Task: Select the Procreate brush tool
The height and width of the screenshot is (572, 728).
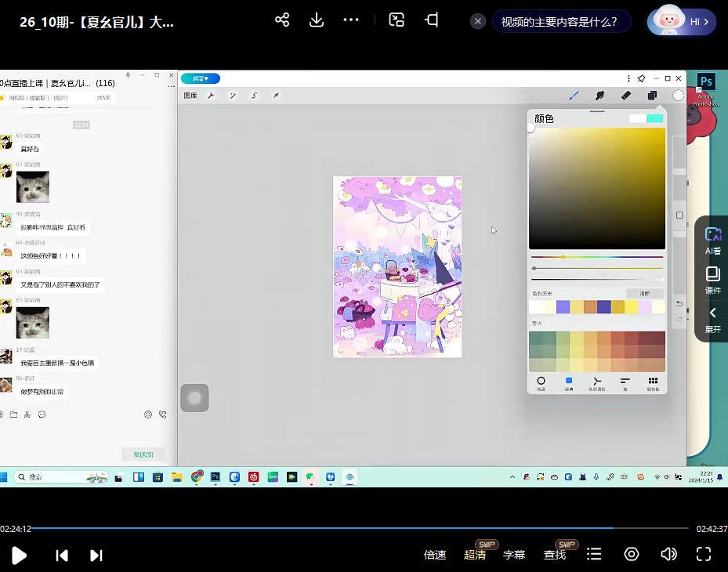Action: click(x=574, y=96)
